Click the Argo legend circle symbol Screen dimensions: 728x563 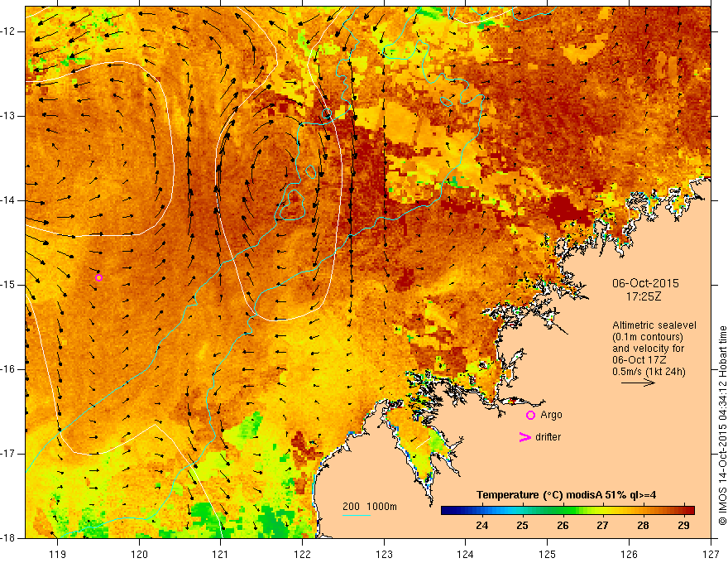(530, 416)
